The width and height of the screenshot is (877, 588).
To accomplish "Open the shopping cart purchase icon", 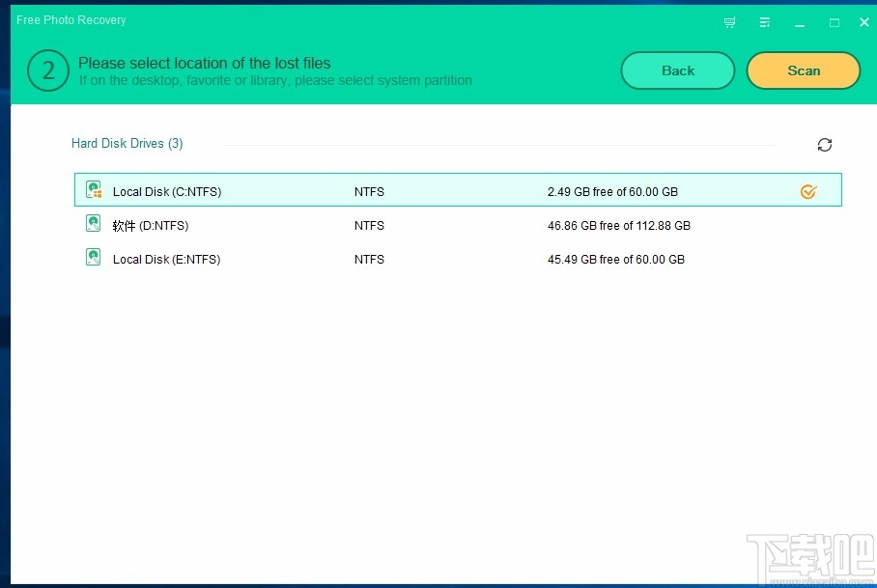I will click(729, 22).
